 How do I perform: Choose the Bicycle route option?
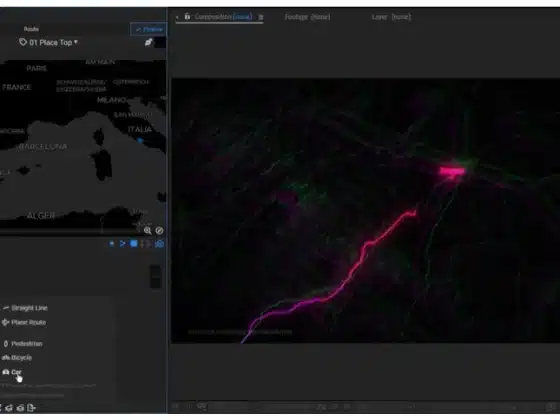coord(17,358)
